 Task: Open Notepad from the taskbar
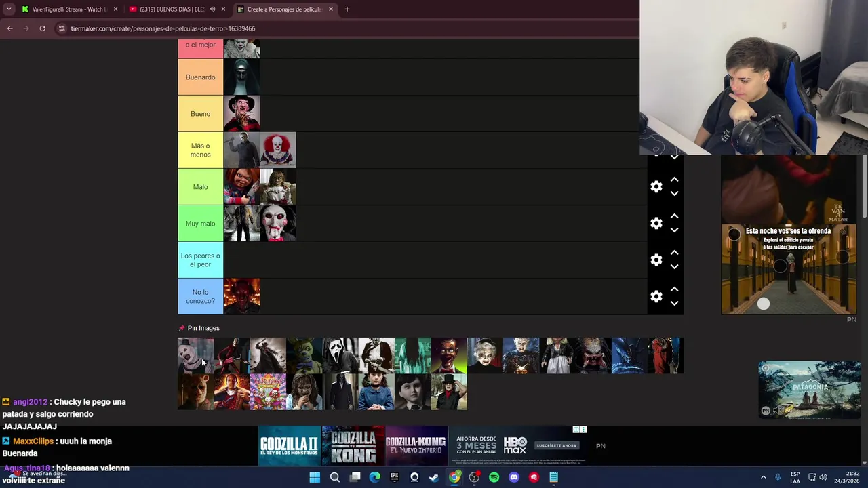pos(553,477)
